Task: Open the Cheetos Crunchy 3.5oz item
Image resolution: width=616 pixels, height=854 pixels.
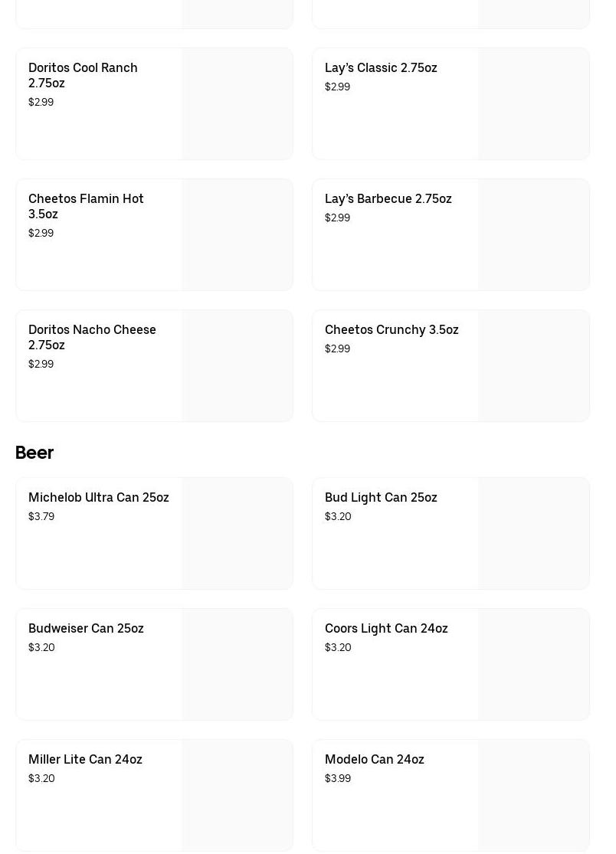Action: coord(392,330)
